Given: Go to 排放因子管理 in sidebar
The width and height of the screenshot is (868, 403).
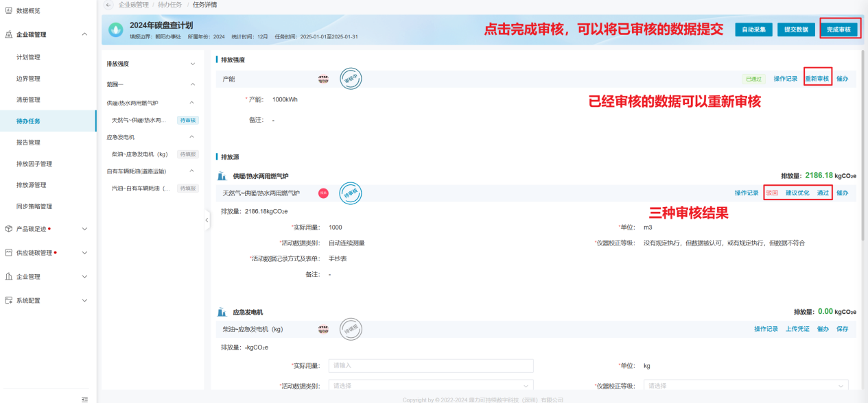Looking at the screenshot, I should pyautogui.click(x=34, y=164).
